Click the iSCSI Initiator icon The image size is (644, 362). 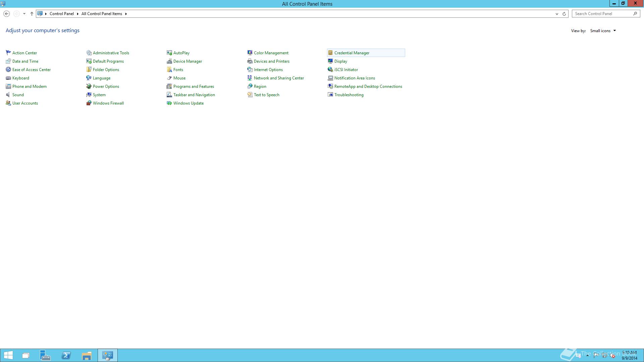pos(330,69)
